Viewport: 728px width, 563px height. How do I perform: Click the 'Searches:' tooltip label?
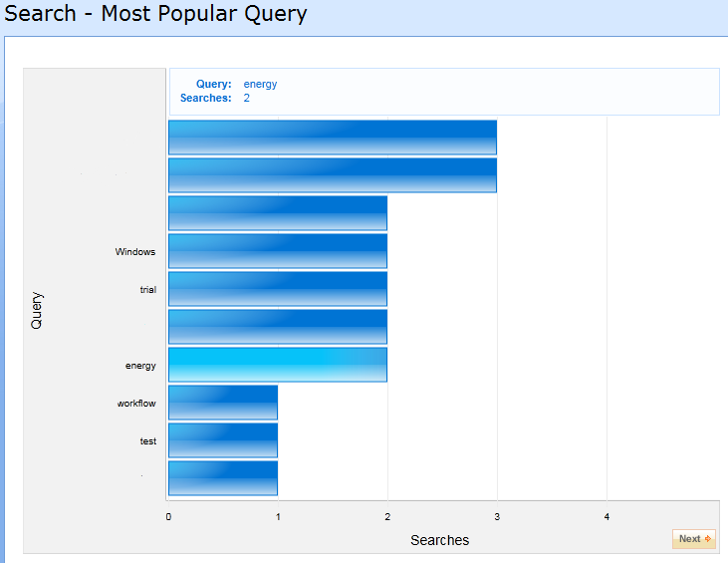[x=206, y=98]
